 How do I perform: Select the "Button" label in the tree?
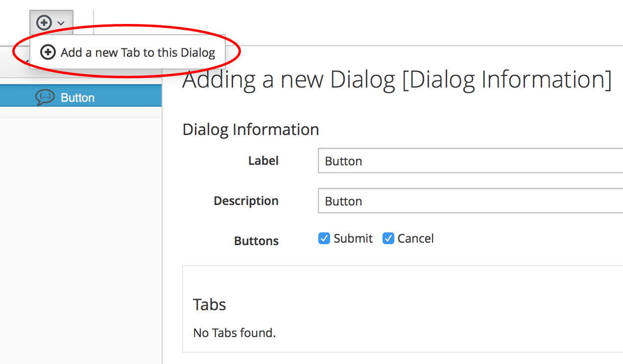coord(77,98)
